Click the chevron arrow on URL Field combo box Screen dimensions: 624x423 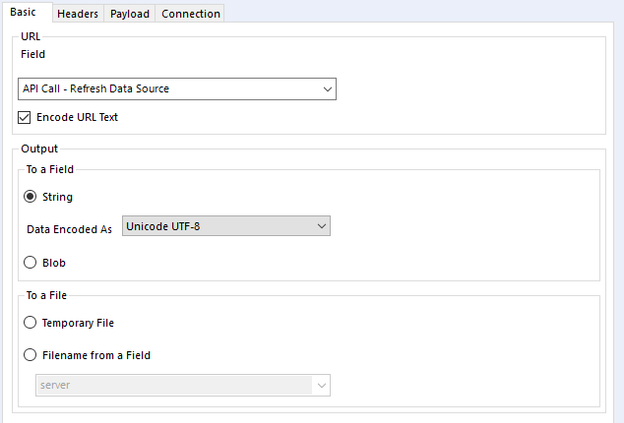[x=327, y=89]
